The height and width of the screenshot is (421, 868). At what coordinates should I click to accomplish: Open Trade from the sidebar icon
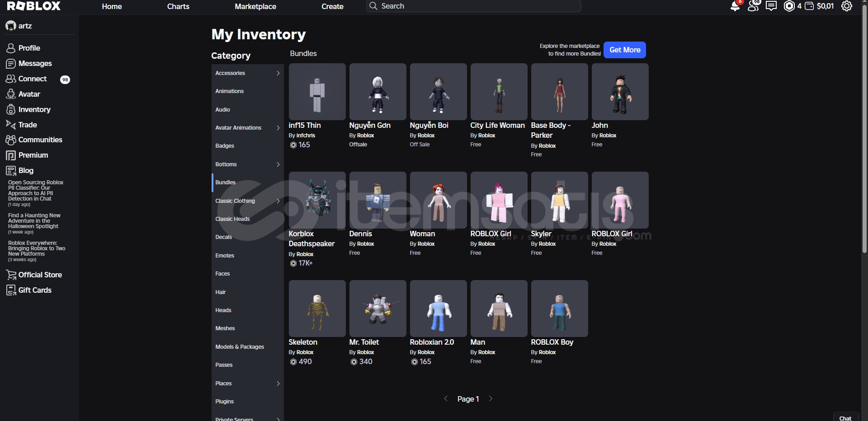(x=11, y=125)
